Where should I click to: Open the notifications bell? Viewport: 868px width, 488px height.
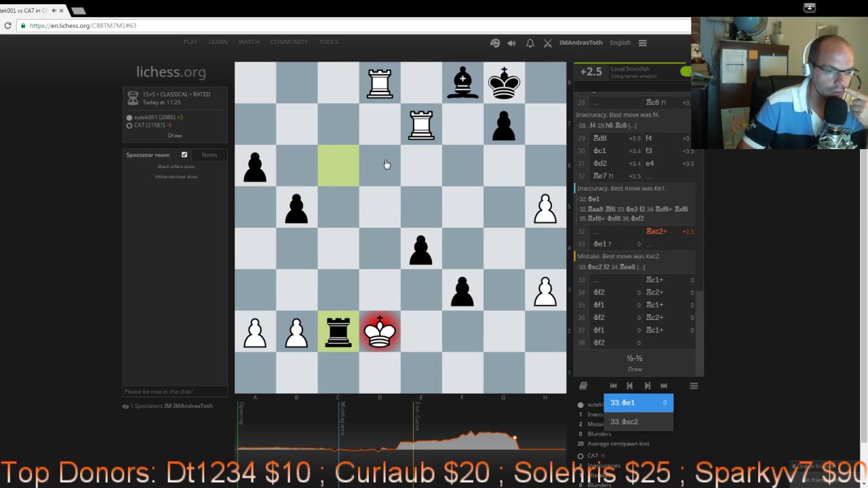click(530, 43)
